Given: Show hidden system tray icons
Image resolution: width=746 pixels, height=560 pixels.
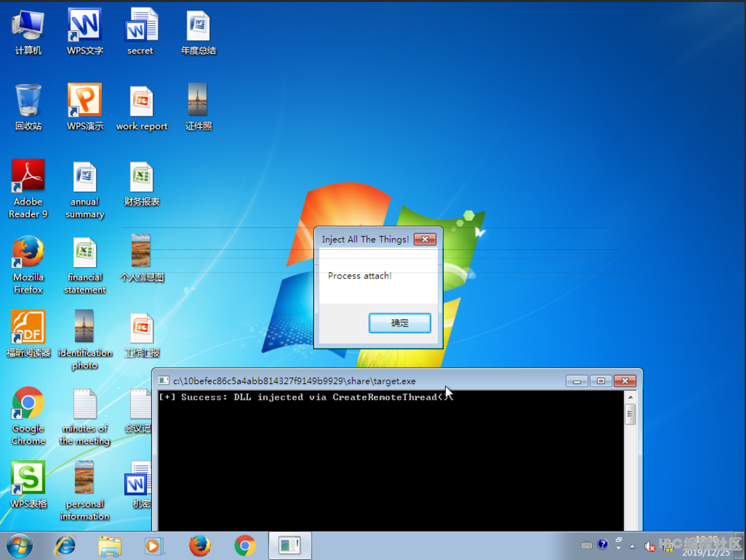Looking at the screenshot, I should 632,546.
